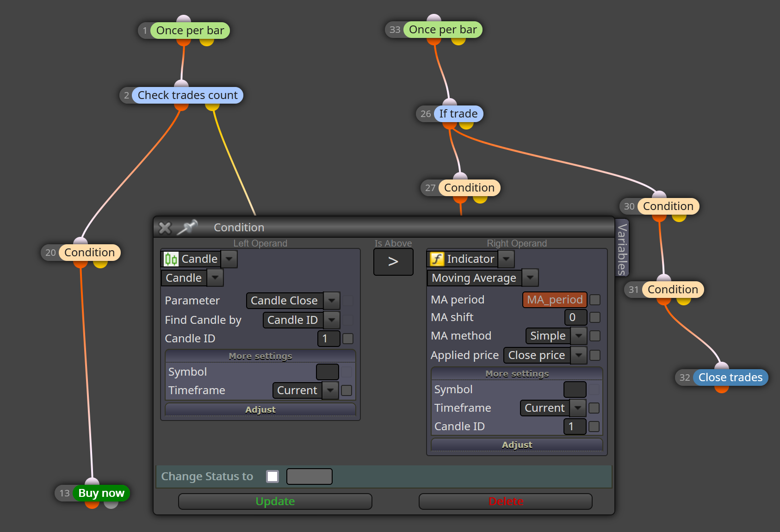This screenshot has height=532, width=780.
Task: Click the Indicator function icon in right operand
Action: pos(437,259)
